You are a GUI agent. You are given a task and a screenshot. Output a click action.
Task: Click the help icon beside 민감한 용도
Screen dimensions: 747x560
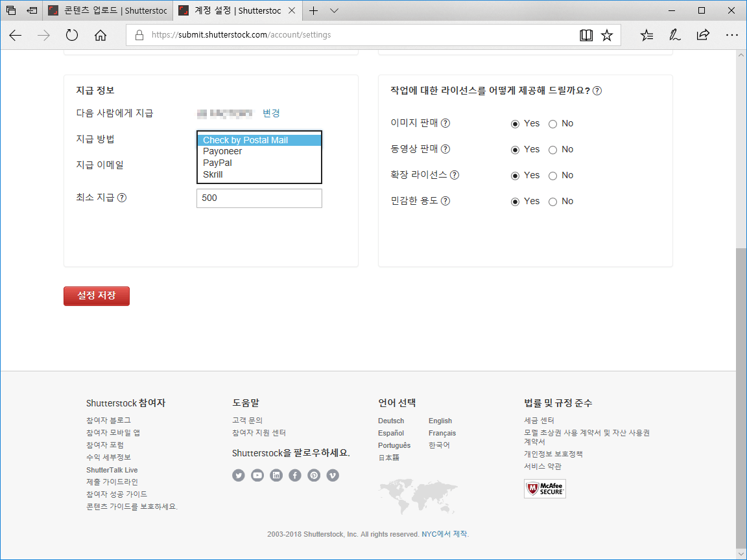coord(445,201)
